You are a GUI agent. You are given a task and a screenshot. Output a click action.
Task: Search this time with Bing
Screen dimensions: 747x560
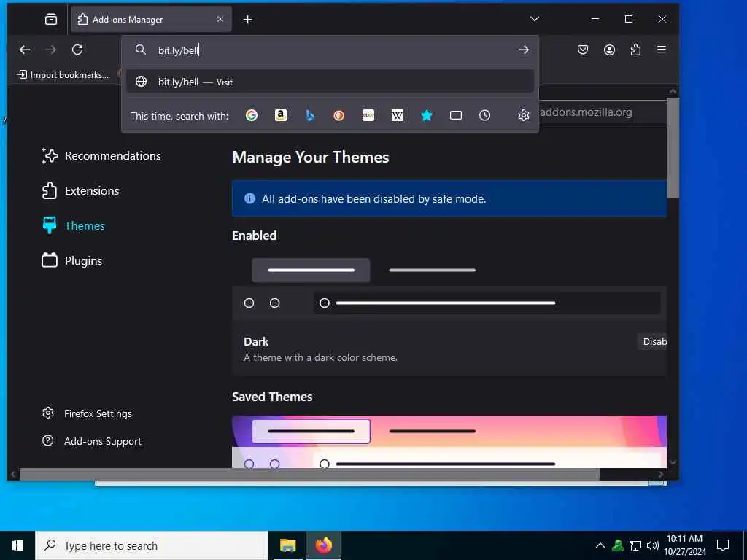coord(310,115)
